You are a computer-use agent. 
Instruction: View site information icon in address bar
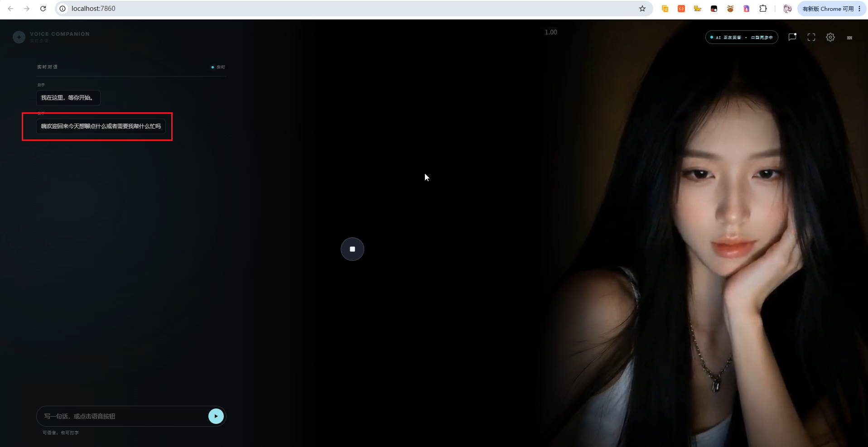(63, 9)
